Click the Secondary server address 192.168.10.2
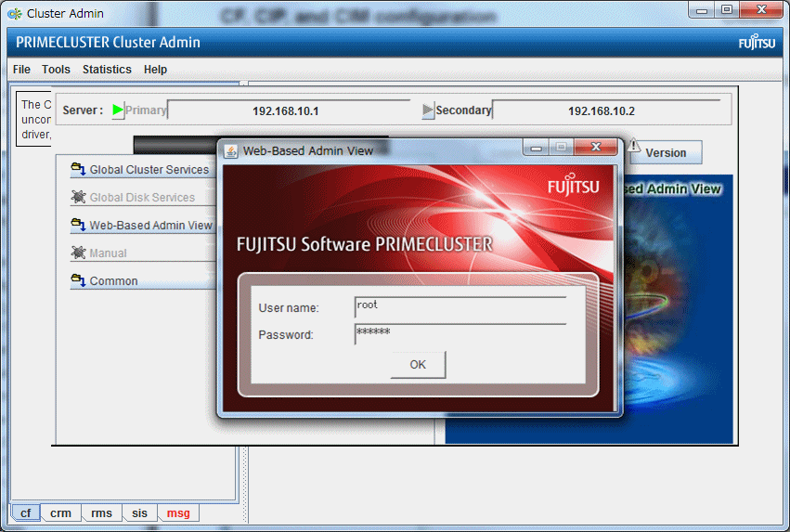 point(602,110)
